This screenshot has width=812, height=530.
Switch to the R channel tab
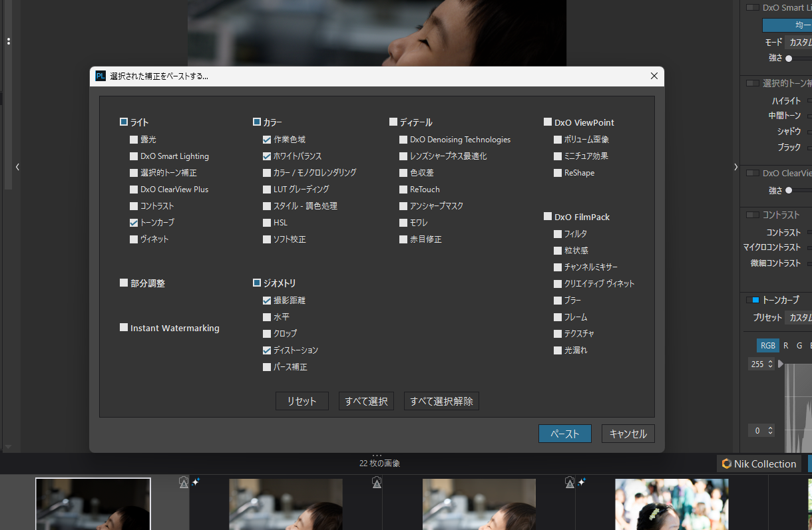(x=785, y=346)
